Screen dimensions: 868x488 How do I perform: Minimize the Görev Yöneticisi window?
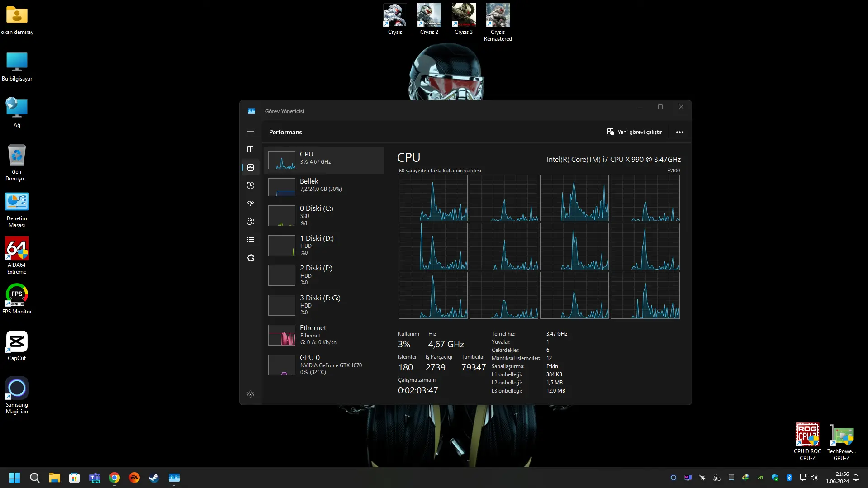640,107
